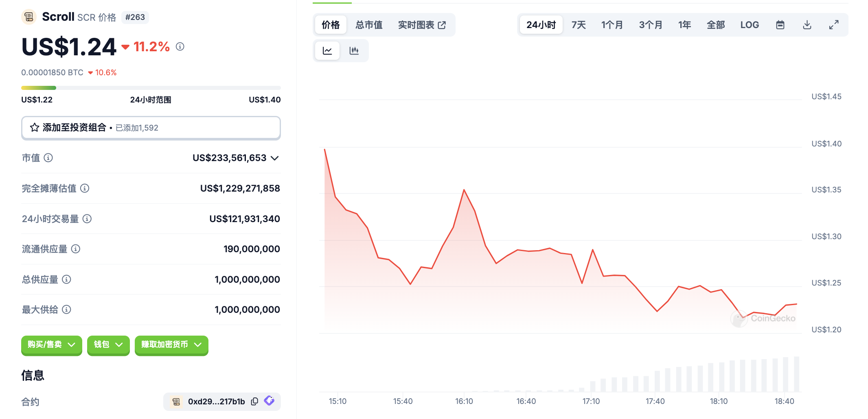Click the 24小时范围 price range bar
Viewport: 868px width, 419px height.
151,88
